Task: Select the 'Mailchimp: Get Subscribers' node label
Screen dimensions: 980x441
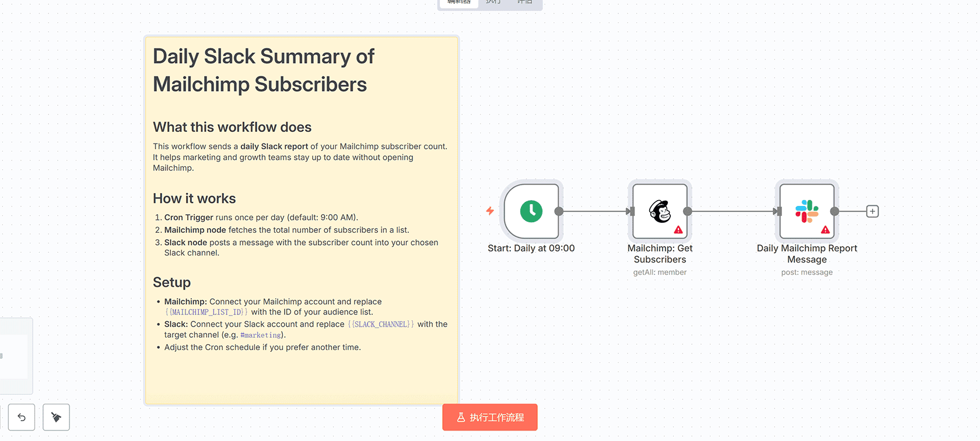Action: [660, 254]
